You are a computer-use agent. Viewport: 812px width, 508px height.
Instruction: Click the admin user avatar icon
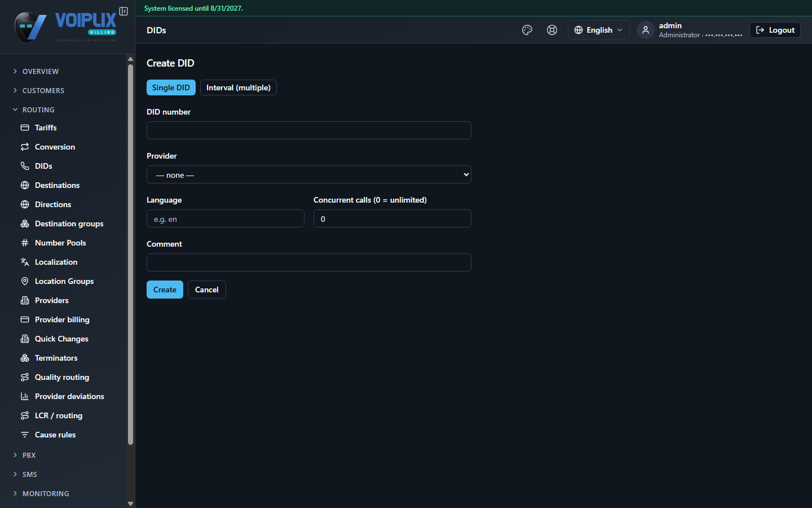tap(646, 30)
